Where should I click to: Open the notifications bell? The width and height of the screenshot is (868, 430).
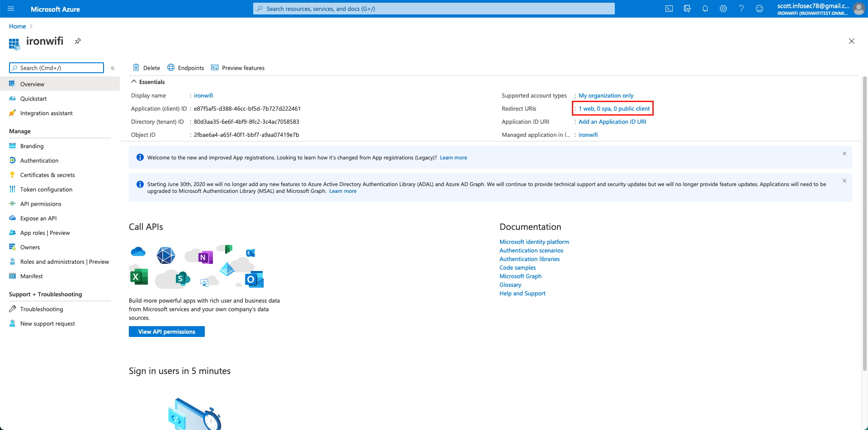[x=705, y=9]
